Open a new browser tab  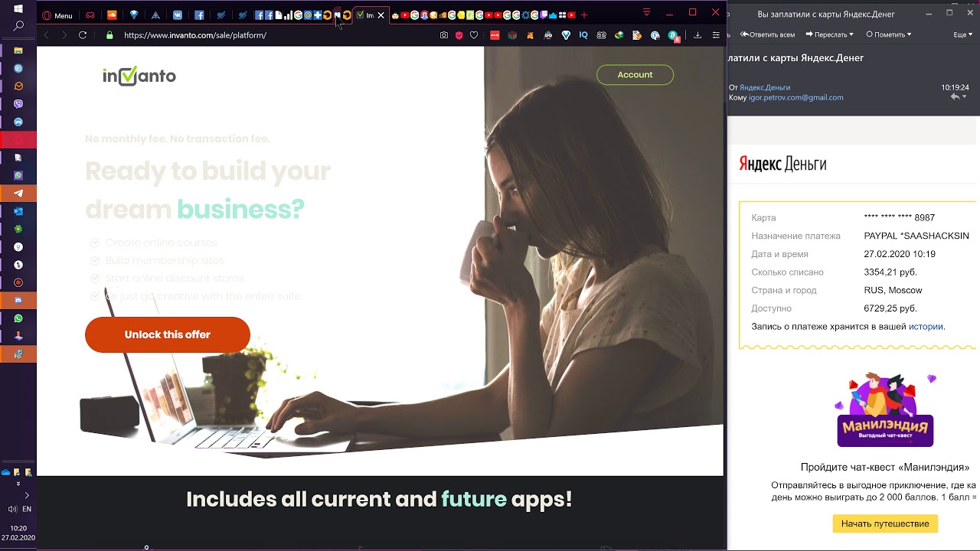point(584,15)
